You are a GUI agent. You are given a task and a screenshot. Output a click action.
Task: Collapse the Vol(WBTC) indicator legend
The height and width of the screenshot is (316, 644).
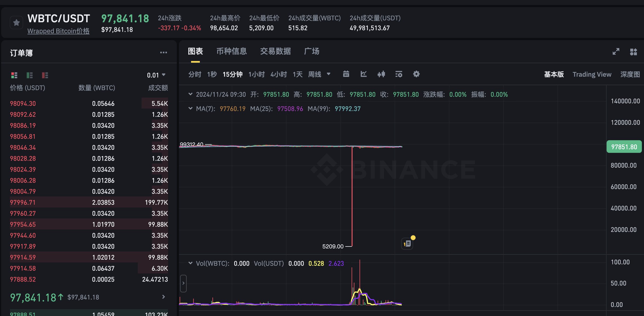coord(190,263)
